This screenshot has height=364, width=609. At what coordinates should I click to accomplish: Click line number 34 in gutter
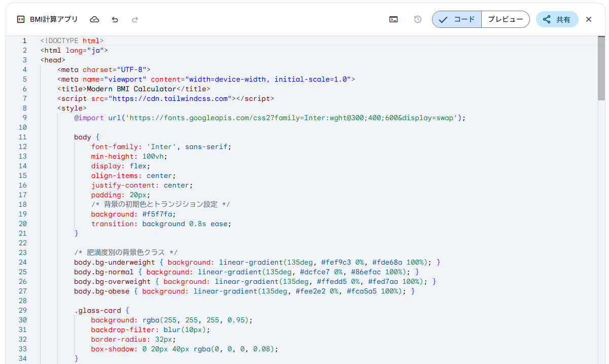click(22, 358)
